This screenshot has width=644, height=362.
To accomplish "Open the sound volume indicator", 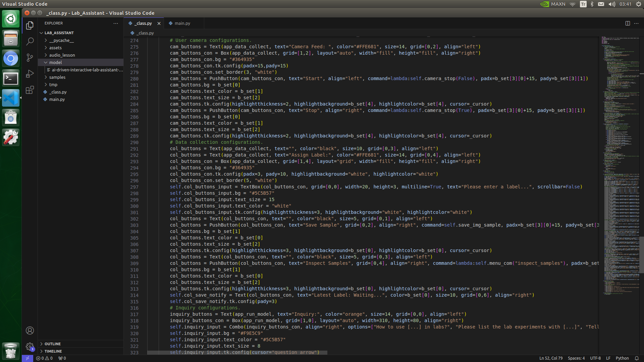I will click(x=612, y=4).
